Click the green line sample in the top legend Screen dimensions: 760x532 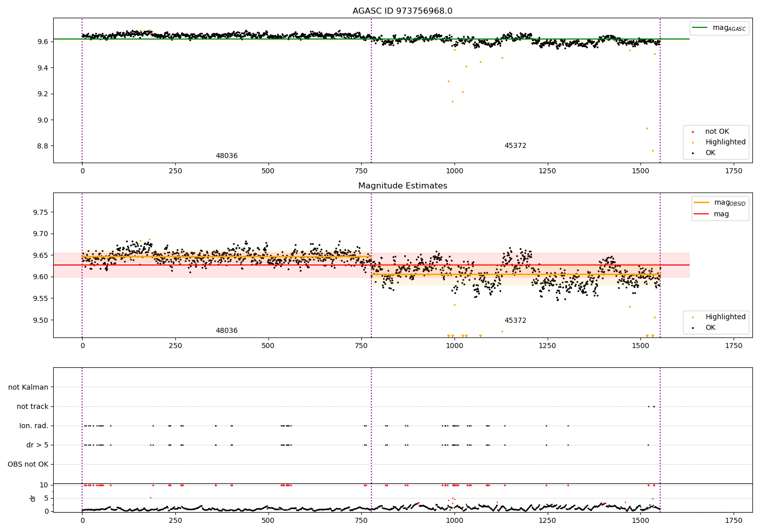click(700, 28)
